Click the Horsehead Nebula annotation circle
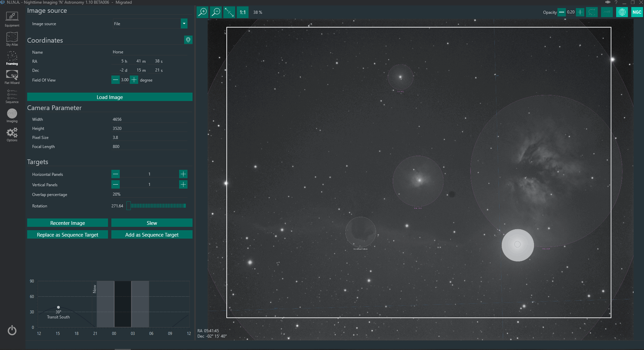This screenshot has width=644, height=350. tap(361, 232)
